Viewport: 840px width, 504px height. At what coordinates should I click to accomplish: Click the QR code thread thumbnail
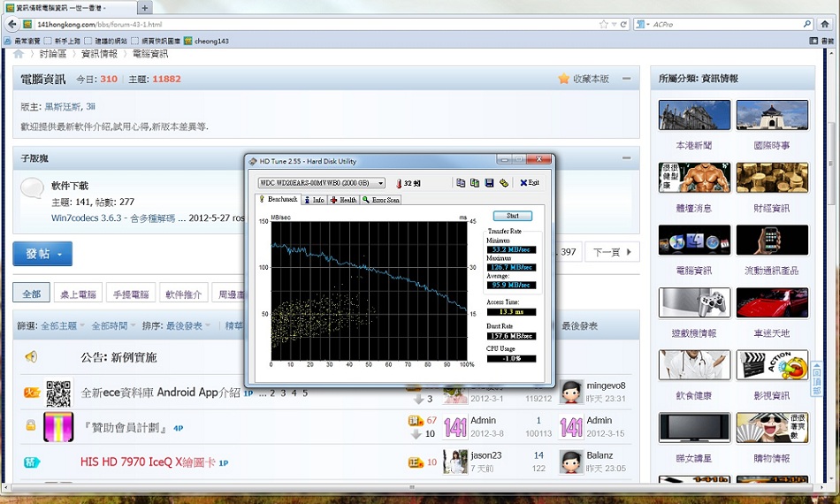point(58,393)
